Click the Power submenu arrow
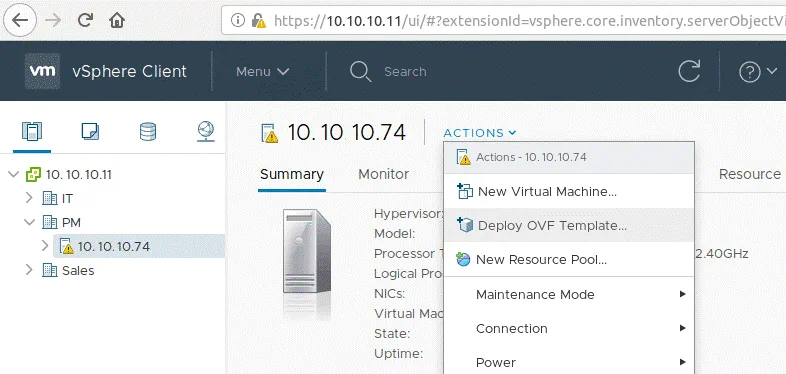Image resolution: width=786 pixels, height=374 pixels. pyautogui.click(x=682, y=362)
